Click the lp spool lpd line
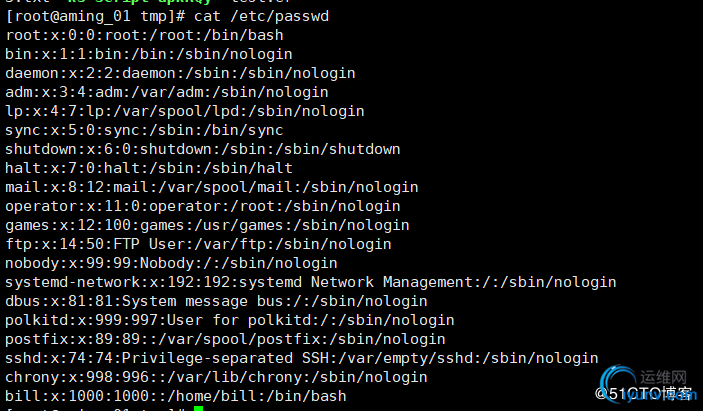The image size is (703, 411). pos(185,111)
